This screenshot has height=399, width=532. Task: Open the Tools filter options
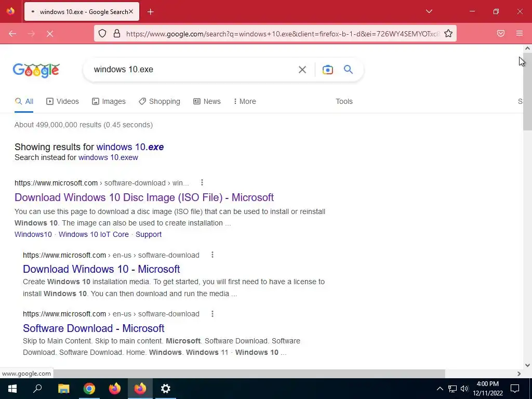pos(344,101)
